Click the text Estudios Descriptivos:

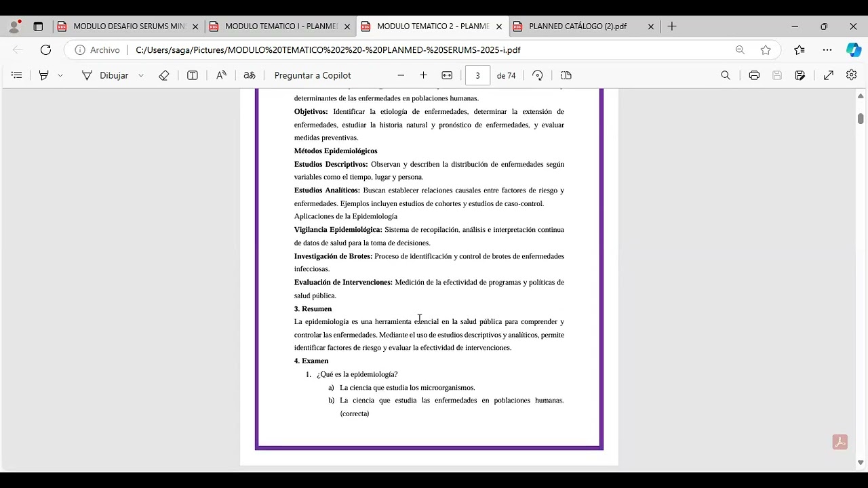[331, 164]
